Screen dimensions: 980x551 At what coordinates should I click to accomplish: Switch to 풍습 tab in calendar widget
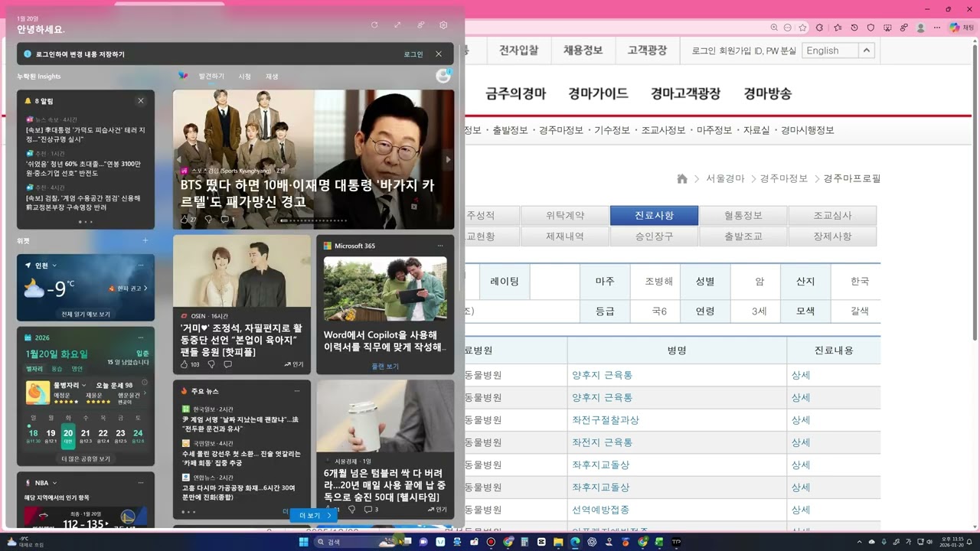click(57, 369)
